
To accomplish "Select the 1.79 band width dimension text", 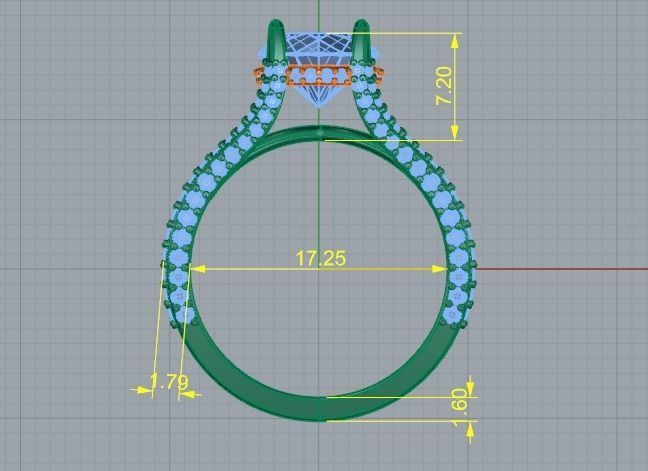I will point(169,382).
